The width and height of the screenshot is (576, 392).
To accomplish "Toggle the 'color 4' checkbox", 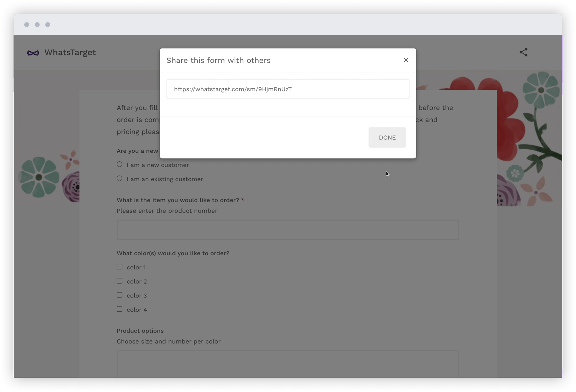I will pos(119,309).
